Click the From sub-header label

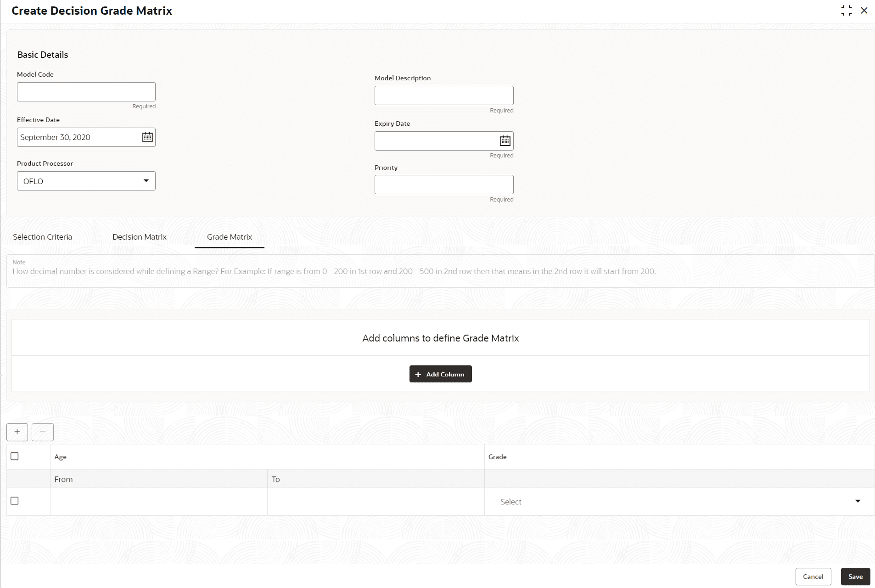coord(63,479)
